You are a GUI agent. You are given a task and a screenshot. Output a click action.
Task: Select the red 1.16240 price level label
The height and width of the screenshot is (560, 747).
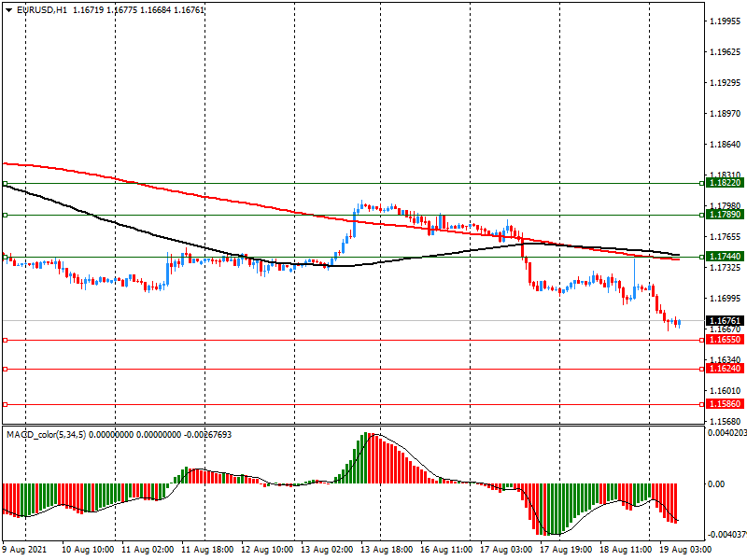pyautogui.click(x=725, y=369)
